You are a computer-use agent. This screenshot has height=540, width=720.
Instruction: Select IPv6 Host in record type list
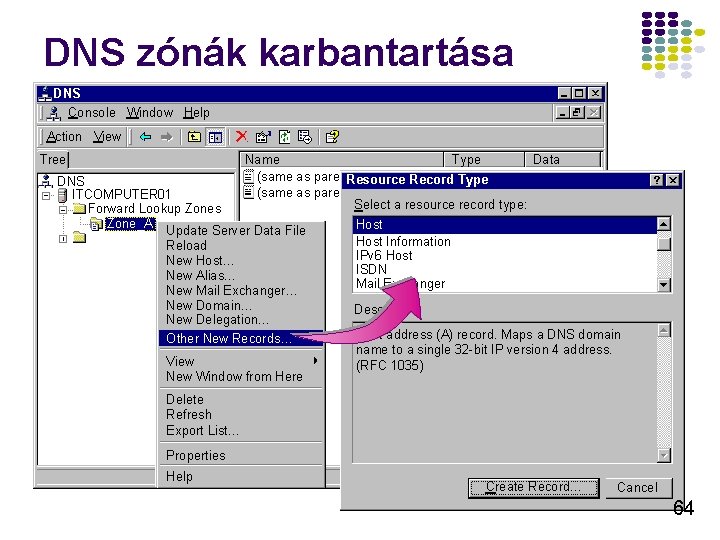[x=384, y=256]
